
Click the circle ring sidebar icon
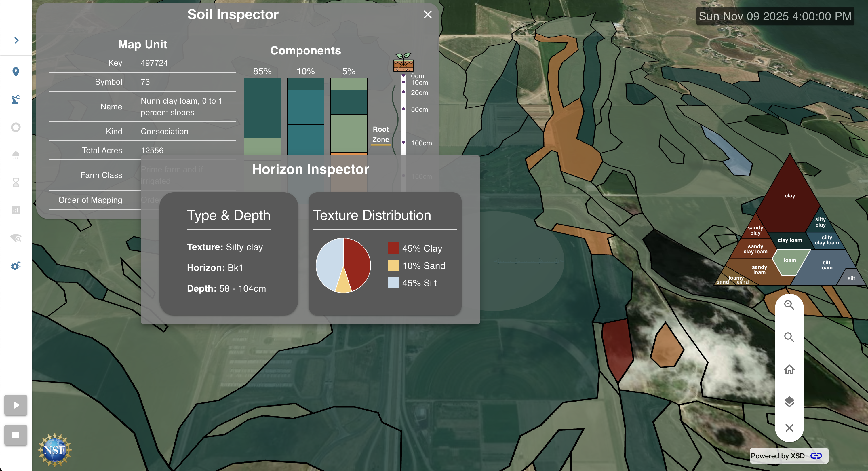[x=16, y=127]
